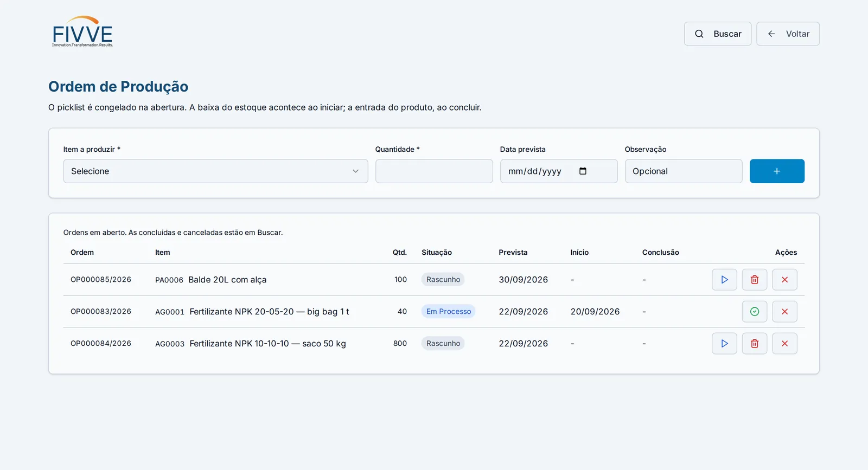Click the Prevista column header

click(513, 253)
